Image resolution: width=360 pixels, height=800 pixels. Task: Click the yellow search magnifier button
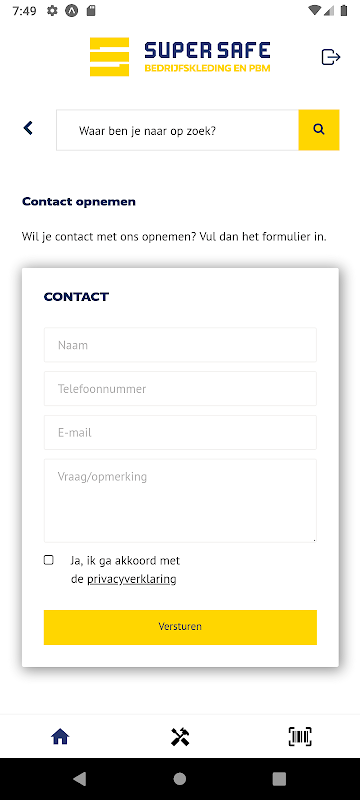coord(319,130)
